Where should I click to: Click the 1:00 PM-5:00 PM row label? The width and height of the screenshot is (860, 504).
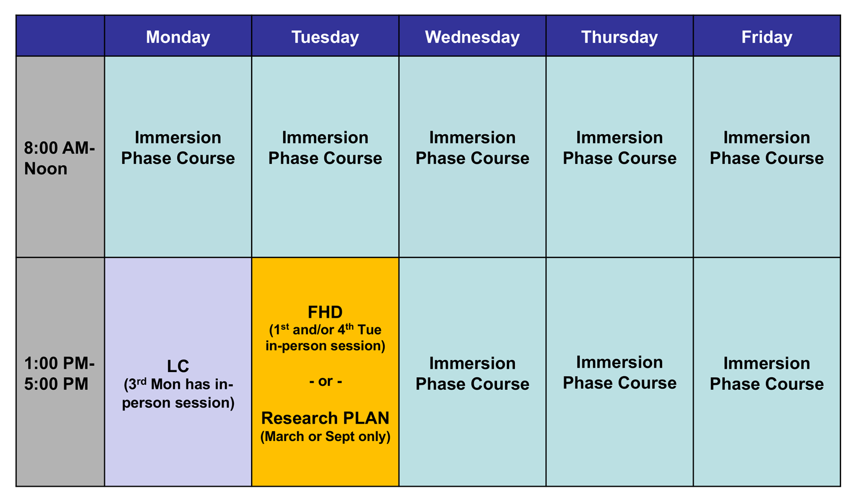[x=60, y=372]
